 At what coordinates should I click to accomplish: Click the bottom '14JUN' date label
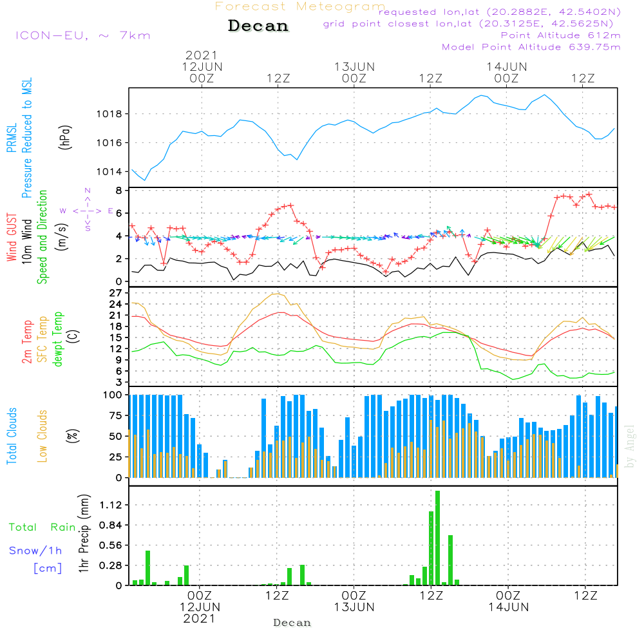[x=509, y=607]
